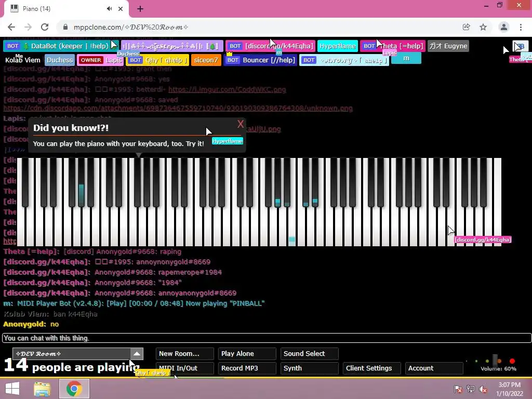This screenshot has height=399, width=532.
Task: Click '14 people are playing' text
Action: pos(72,366)
